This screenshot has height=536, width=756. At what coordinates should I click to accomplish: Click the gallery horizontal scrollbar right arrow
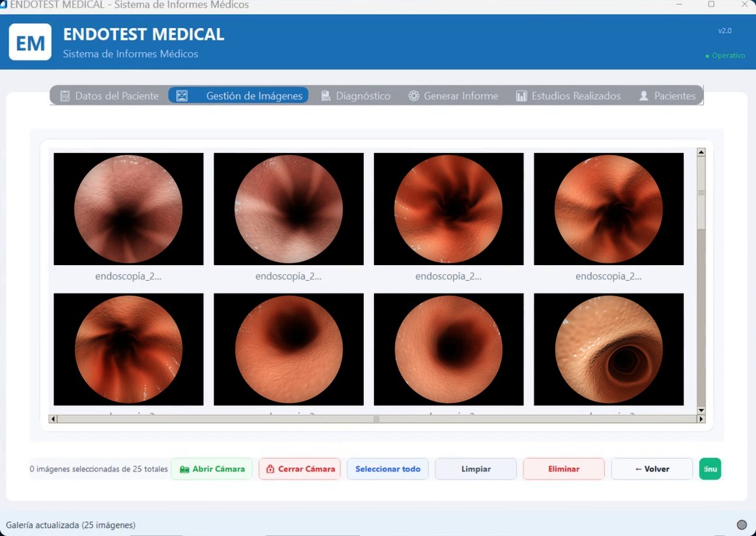pos(701,419)
